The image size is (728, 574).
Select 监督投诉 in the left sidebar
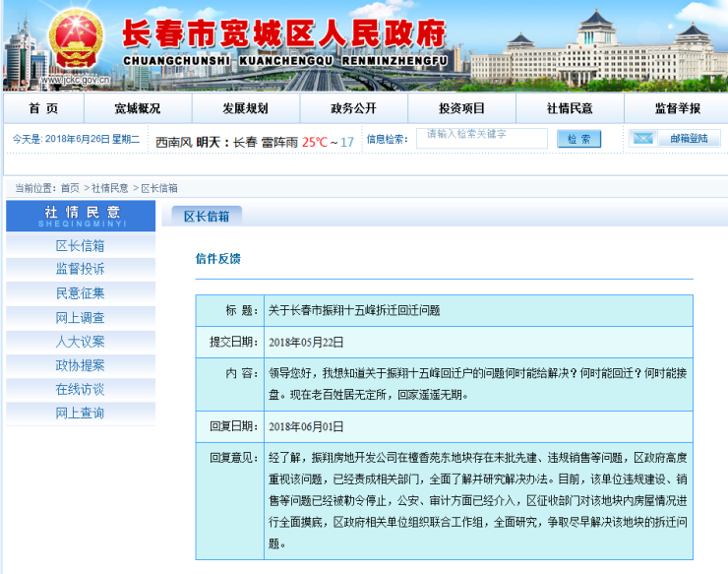81,269
